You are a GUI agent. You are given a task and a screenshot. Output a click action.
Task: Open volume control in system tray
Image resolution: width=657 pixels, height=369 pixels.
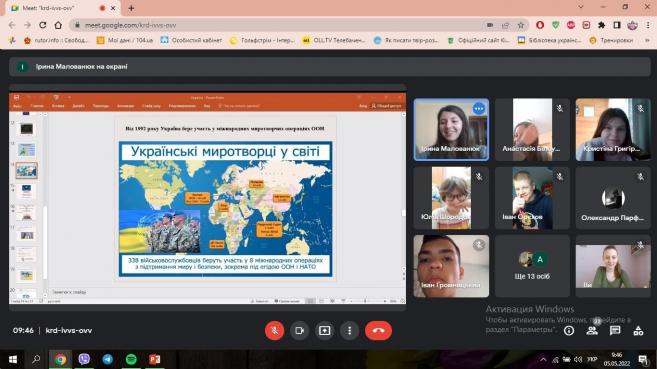[578, 359]
